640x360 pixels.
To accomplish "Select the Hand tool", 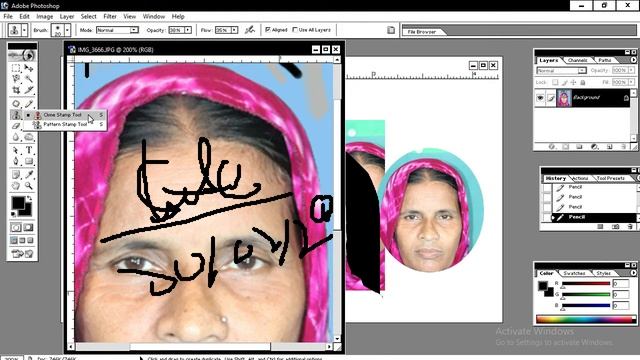I will coord(16,186).
